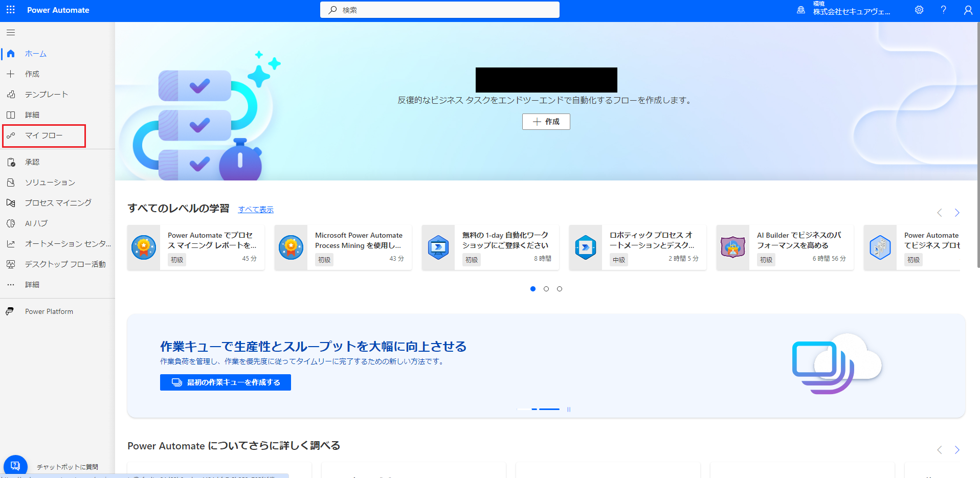Click チャットボットに質問 label
The width and height of the screenshot is (980, 478).
pos(68,467)
